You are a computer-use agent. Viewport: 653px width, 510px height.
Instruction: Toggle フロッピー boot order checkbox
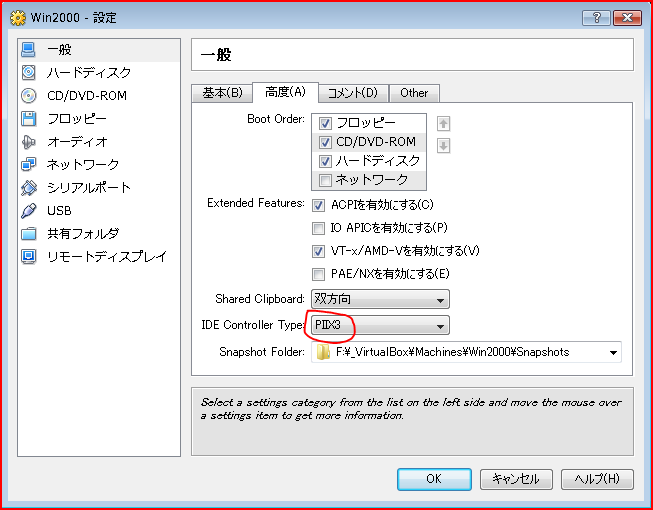click(325, 124)
